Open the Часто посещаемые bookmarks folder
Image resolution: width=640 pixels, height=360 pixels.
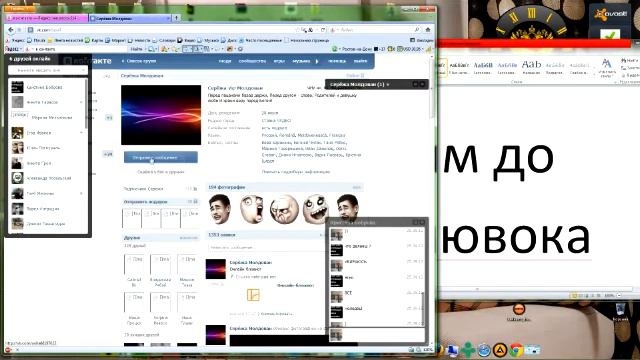[260, 40]
